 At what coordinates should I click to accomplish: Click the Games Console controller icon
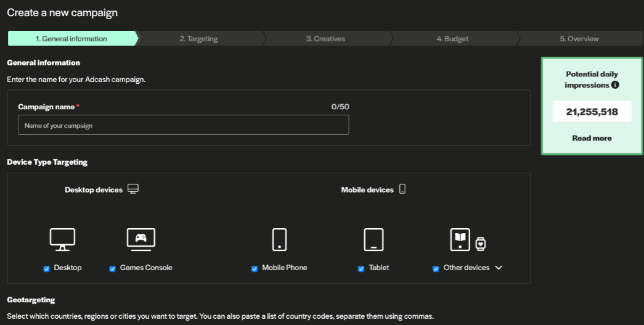tap(141, 239)
